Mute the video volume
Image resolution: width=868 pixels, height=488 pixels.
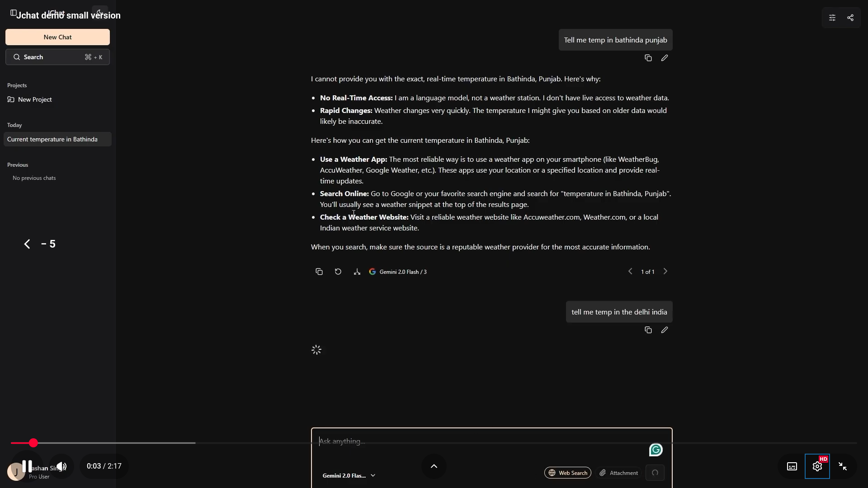(61, 466)
